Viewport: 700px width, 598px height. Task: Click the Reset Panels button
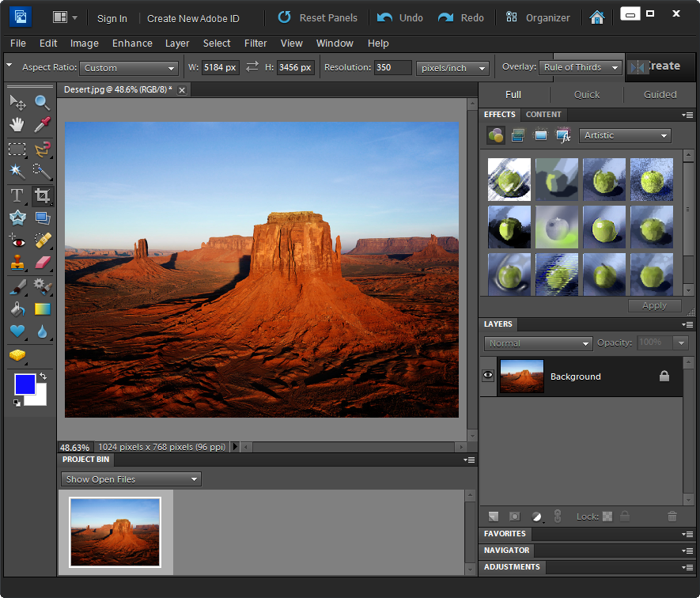pyautogui.click(x=317, y=17)
